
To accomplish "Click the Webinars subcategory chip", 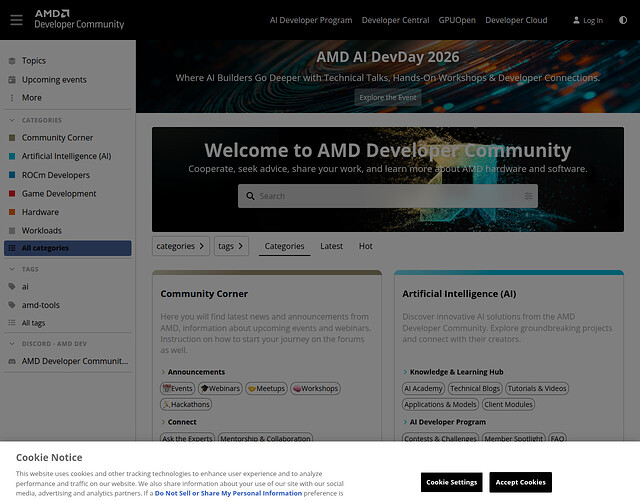I will tap(220, 389).
